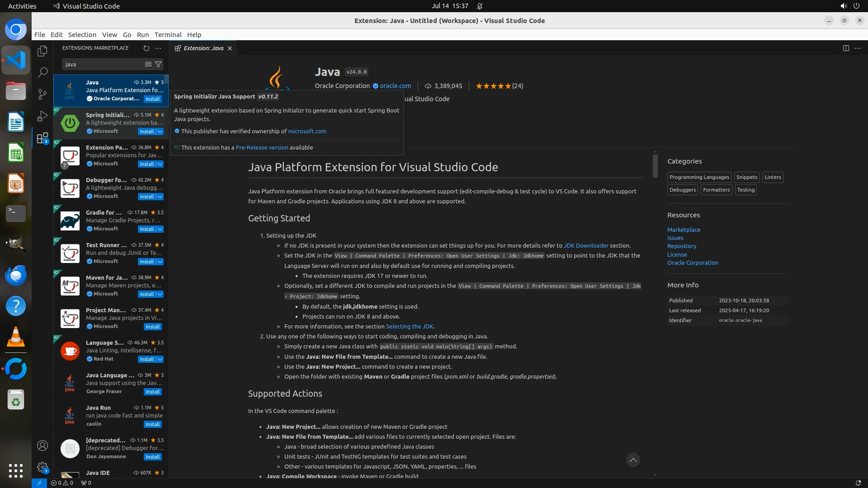Open the Terminal menu
Viewport: 868px width, 488px height.
(x=168, y=34)
